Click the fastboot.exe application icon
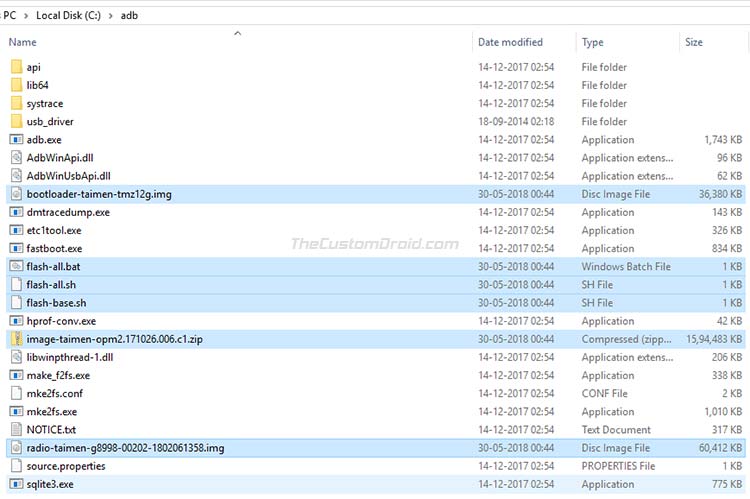Image resolution: width=750 pixels, height=499 pixels. pos(16,248)
